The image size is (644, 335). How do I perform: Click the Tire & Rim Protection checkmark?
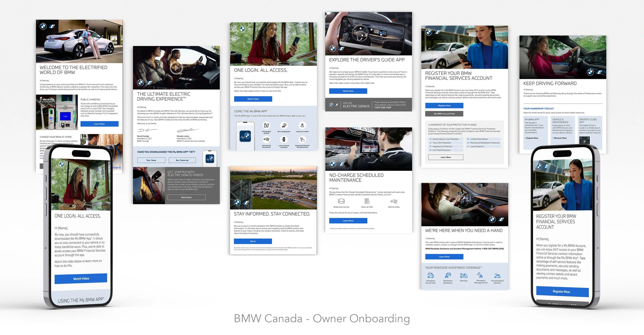[x=430, y=143]
